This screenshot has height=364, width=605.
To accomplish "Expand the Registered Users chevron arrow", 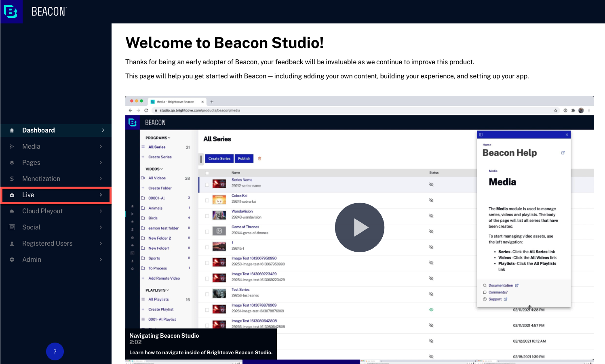I will 101,243.
